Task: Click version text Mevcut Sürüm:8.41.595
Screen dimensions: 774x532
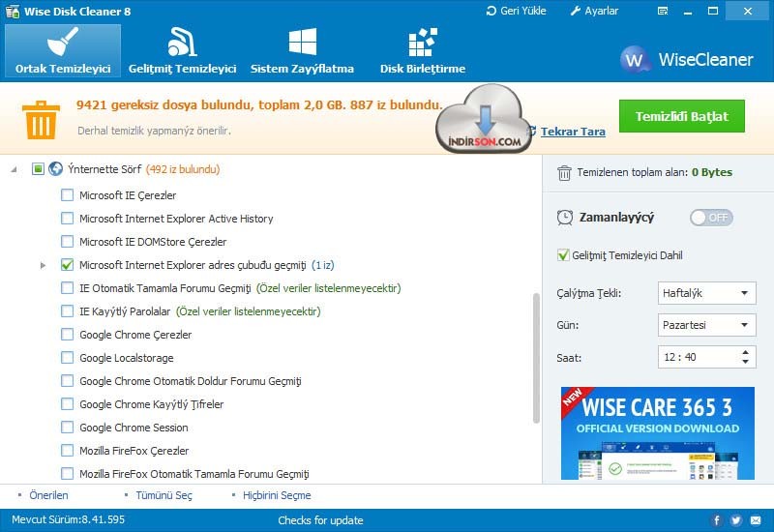Action: 68,519
